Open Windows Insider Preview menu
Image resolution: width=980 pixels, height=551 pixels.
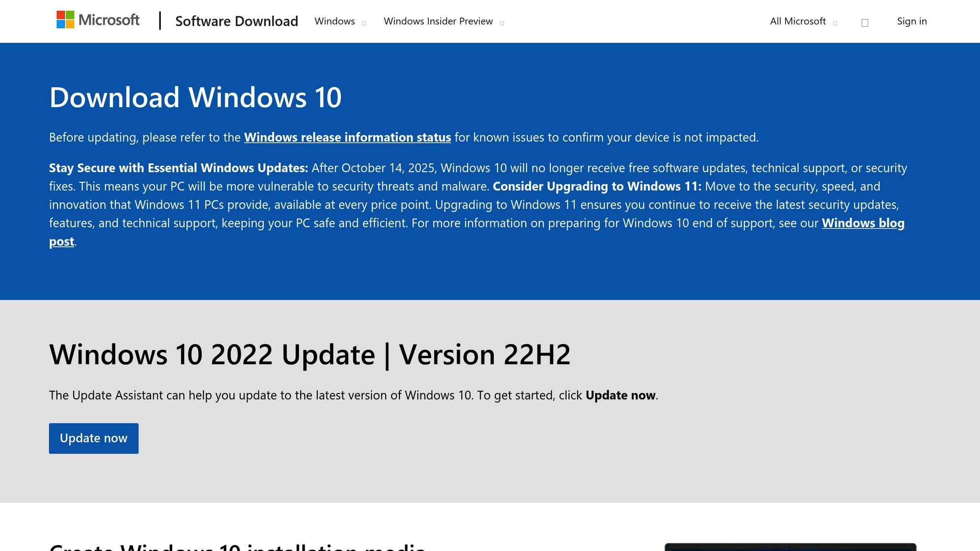click(x=438, y=21)
